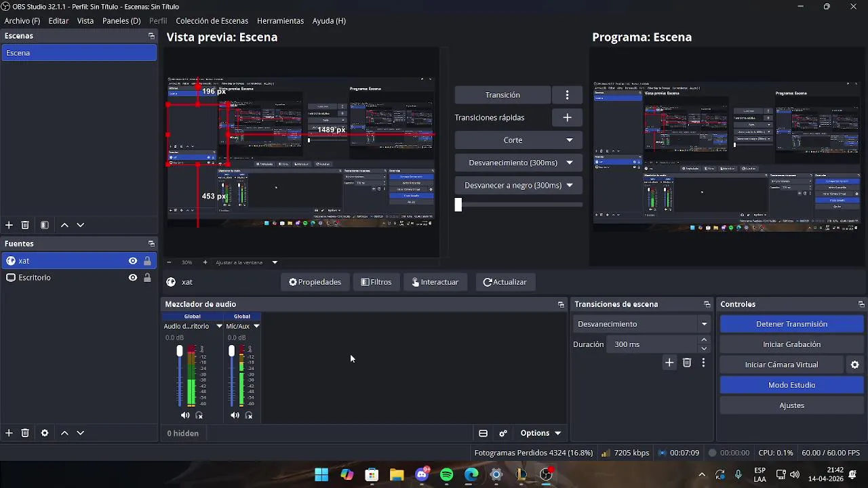Toggle monitoring headphones for Mic/Aux
Screen dimensions: 868x488
pyautogui.click(x=249, y=415)
